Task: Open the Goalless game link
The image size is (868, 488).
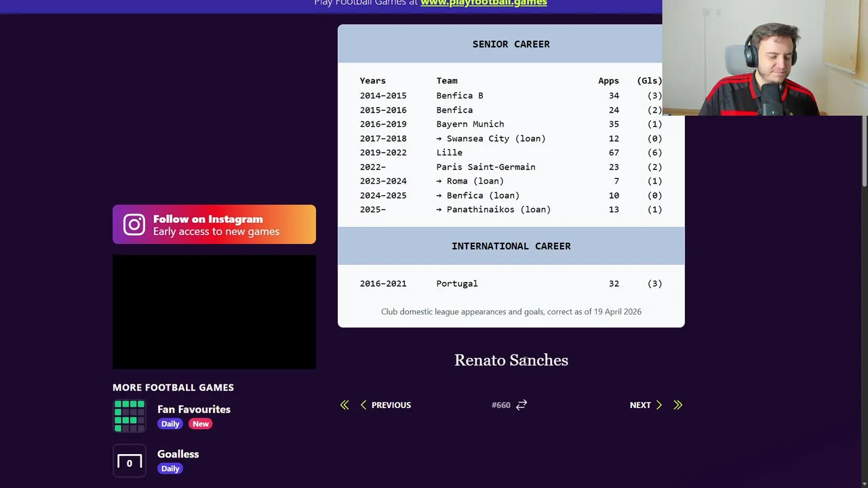Action: click(178, 454)
